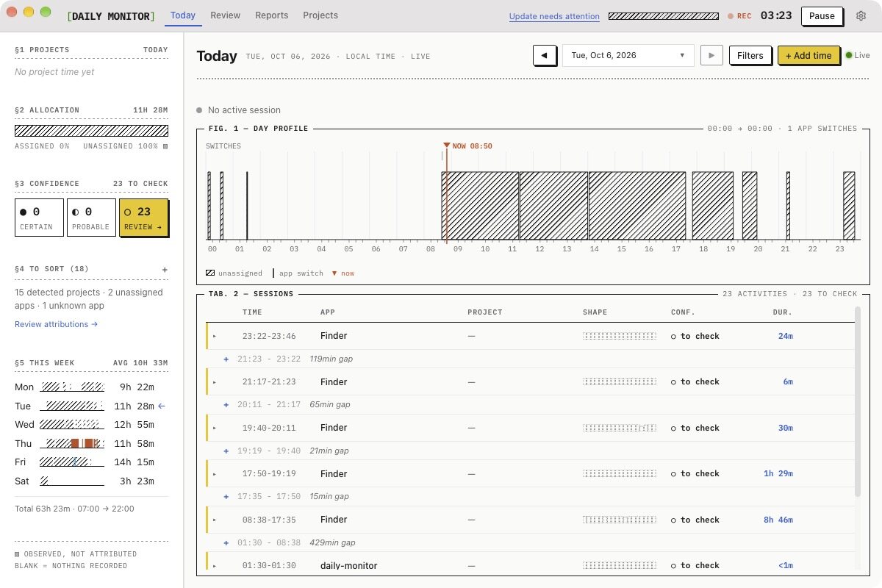Expand the 21:17-21:23 Finder session
The width and height of the screenshot is (882, 588).
click(215, 381)
